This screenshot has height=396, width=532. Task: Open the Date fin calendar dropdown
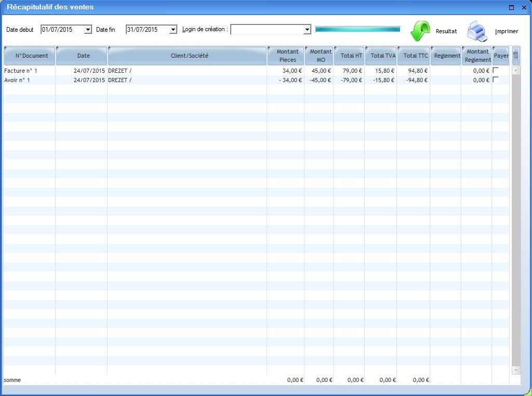pyautogui.click(x=173, y=30)
